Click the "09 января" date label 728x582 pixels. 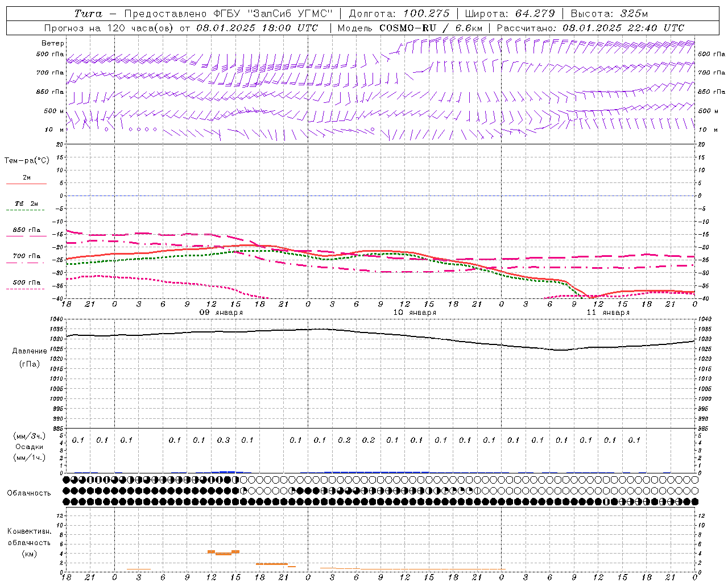[x=221, y=313]
